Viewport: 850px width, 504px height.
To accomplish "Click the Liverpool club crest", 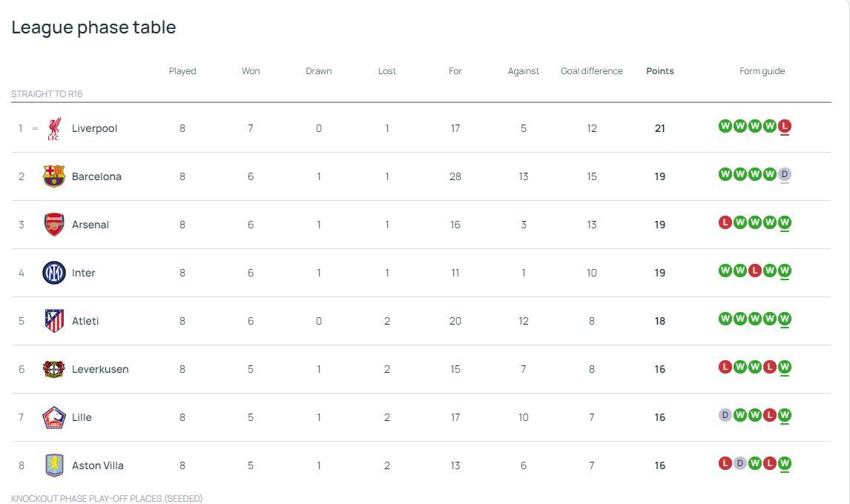I will pyautogui.click(x=53, y=128).
